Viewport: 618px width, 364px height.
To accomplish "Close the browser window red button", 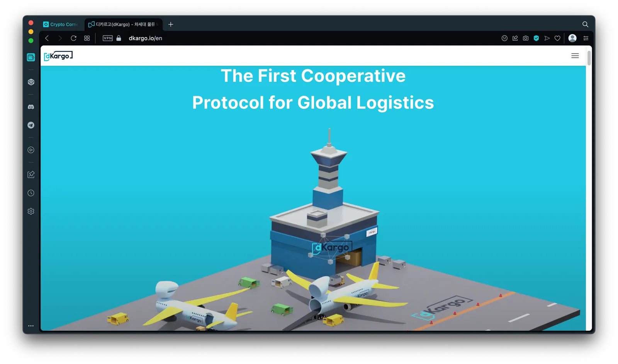I will [31, 23].
